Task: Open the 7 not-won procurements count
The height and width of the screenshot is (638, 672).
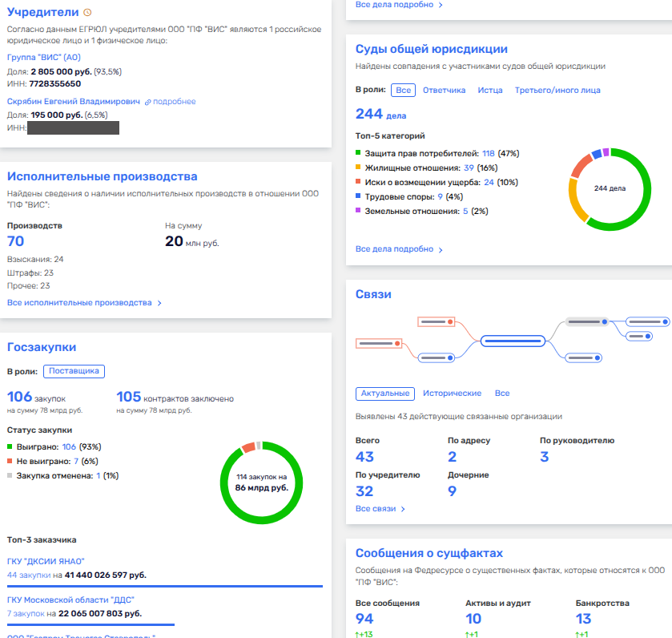Action: tap(76, 462)
